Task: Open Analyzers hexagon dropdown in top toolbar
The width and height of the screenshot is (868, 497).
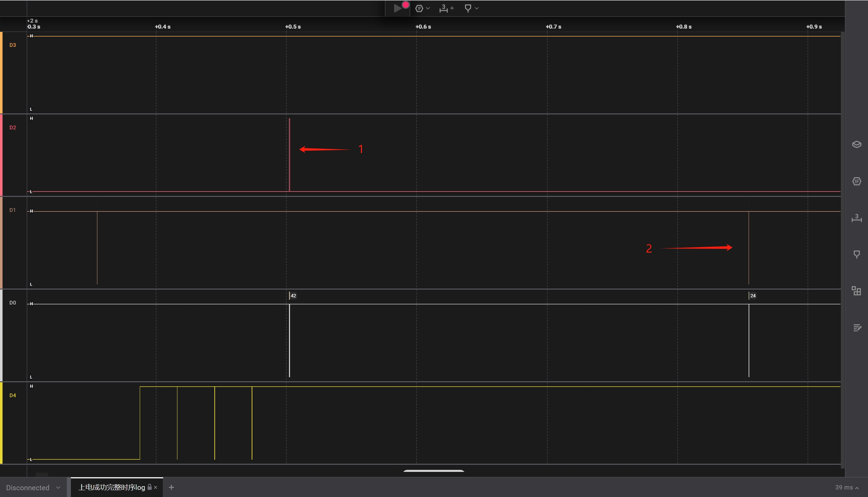Action: (422, 8)
